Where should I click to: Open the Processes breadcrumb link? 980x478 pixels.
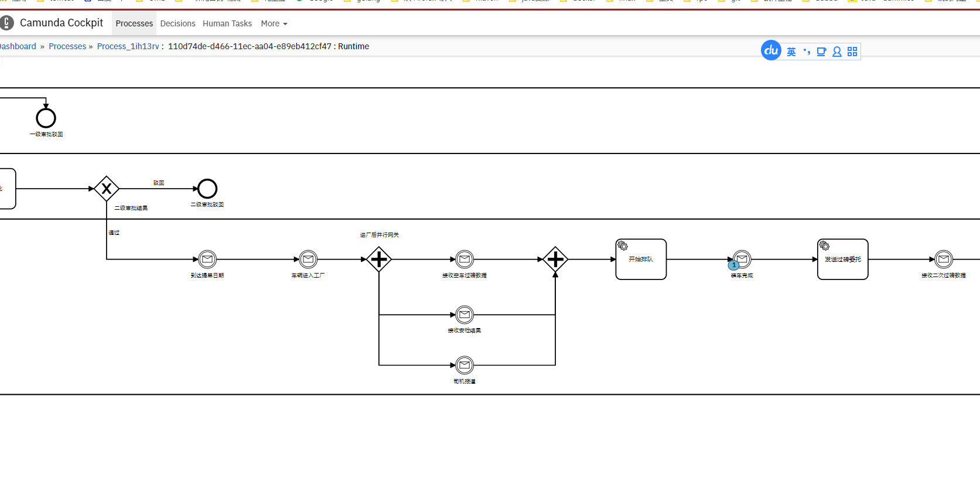[x=67, y=46]
